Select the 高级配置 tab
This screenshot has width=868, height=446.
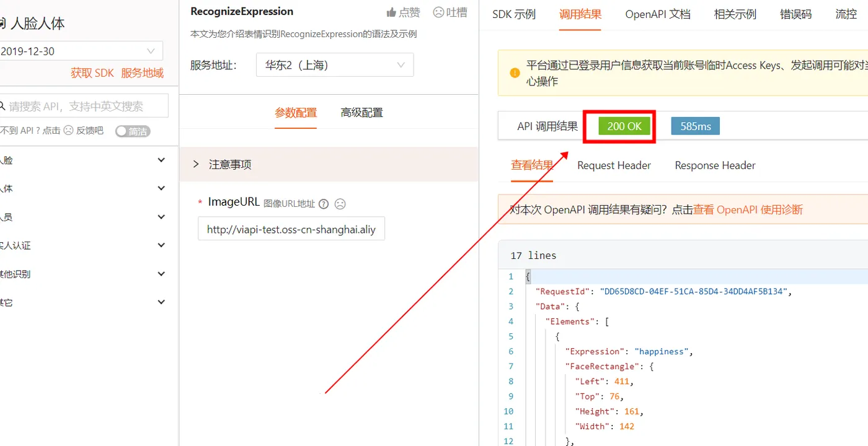tap(361, 113)
